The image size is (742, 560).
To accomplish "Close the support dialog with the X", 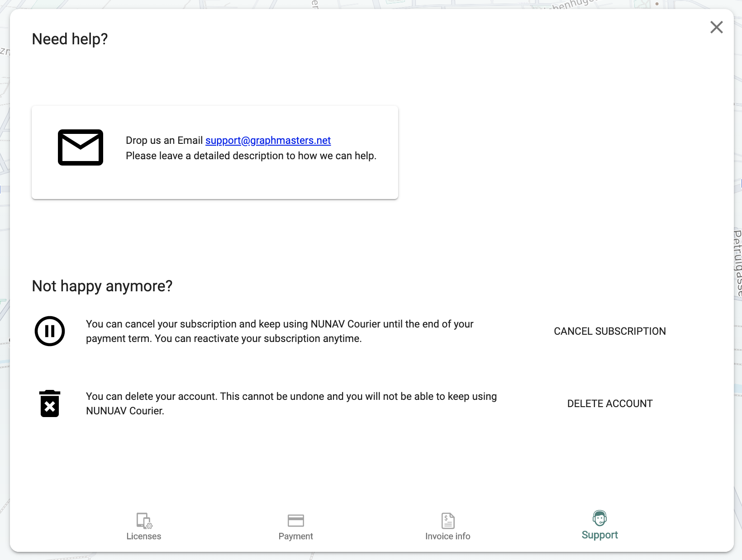I will pos(717,27).
